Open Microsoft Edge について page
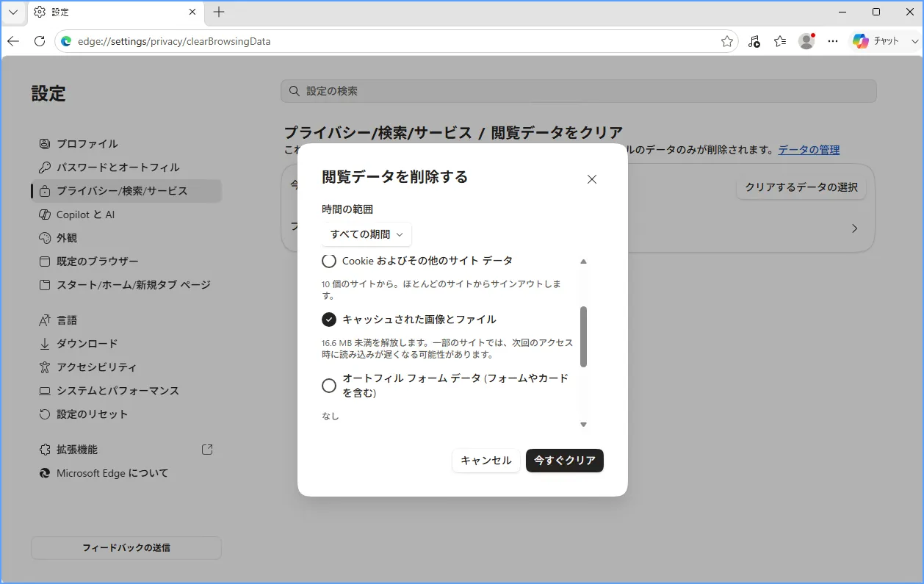The image size is (924, 584). [x=126, y=473]
